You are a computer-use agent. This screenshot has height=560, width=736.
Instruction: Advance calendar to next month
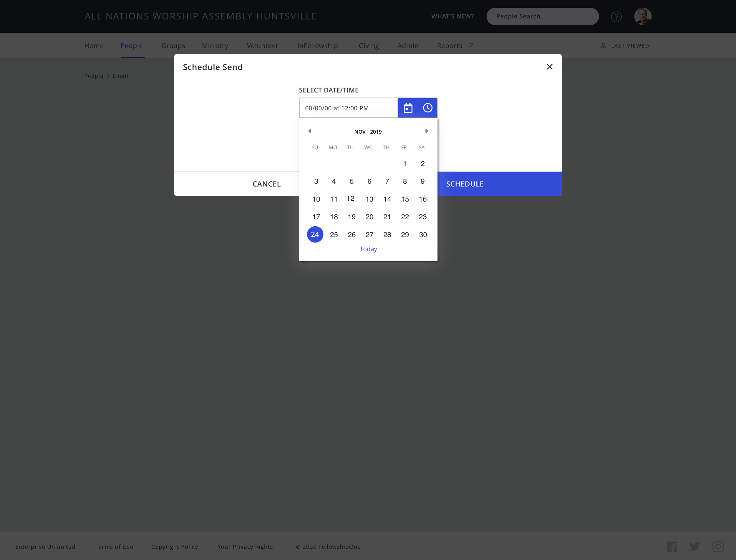tap(427, 131)
